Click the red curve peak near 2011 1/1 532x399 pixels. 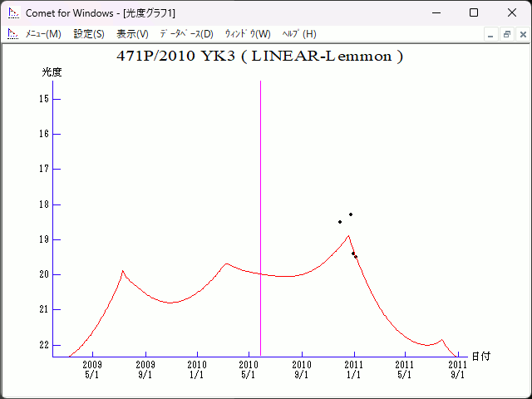click(x=348, y=236)
